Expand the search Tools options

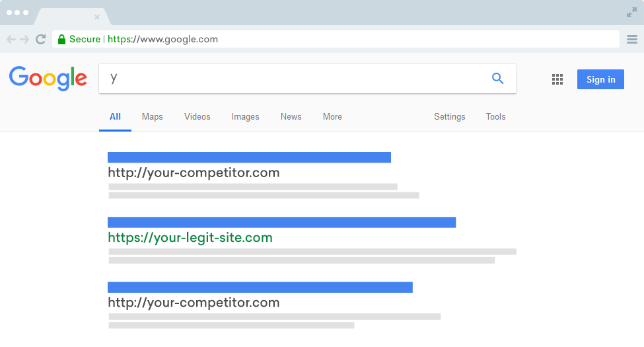pyautogui.click(x=495, y=117)
